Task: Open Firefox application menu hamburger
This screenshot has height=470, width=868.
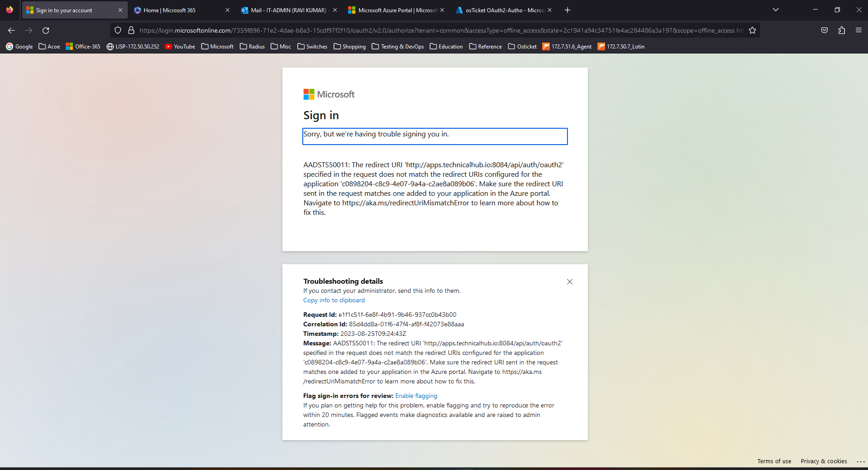Action: 858,30
